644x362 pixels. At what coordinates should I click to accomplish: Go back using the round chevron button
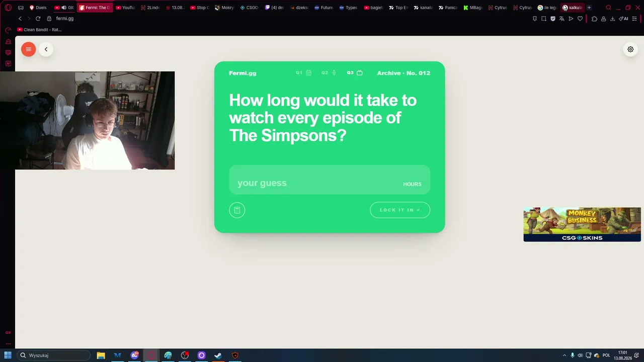click(46, 49)
